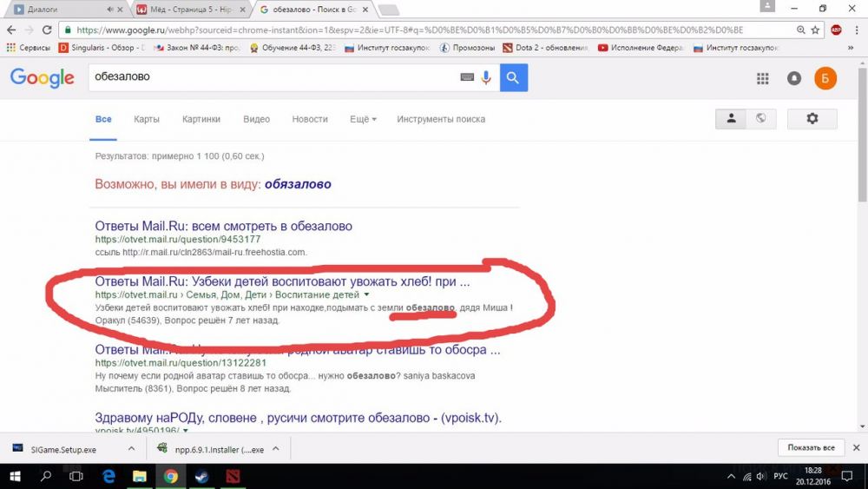Open the Исполнение Федера YouTube bookmark
Image resolution: width=868 pixels, height=489 pixels.
[641, 48]
